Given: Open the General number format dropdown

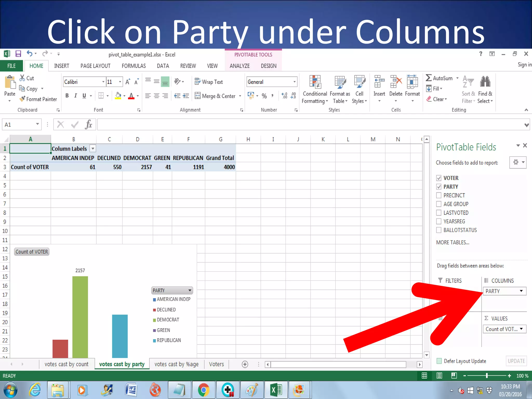Looking at the screenshot, I should point(294,82).
